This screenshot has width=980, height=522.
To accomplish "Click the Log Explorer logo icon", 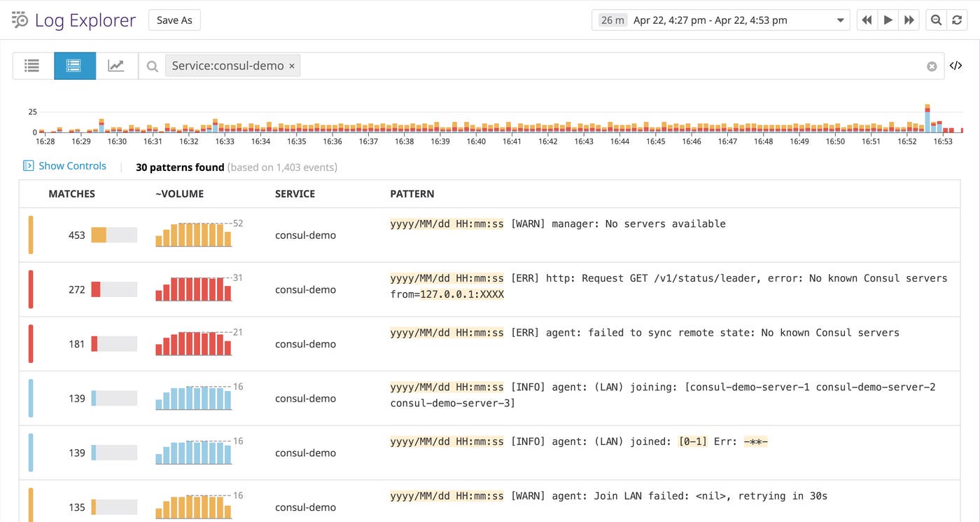I will coord(20,20).
